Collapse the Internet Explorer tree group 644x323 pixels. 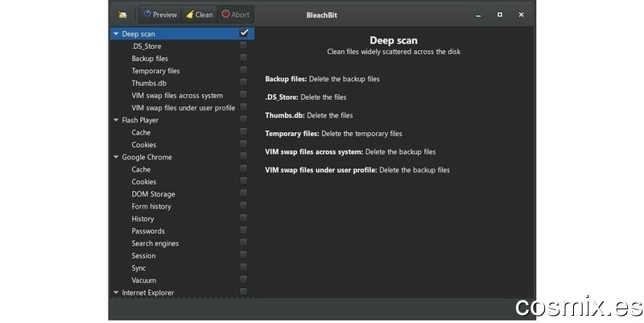point(116,292)
